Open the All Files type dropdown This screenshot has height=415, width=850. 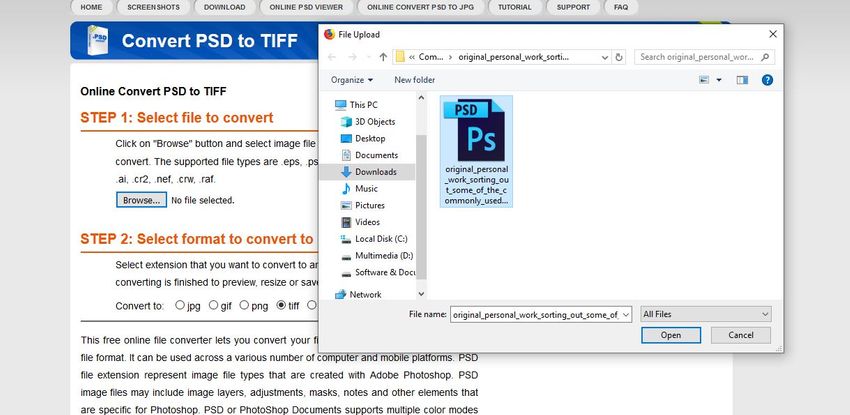pos(706,314)
